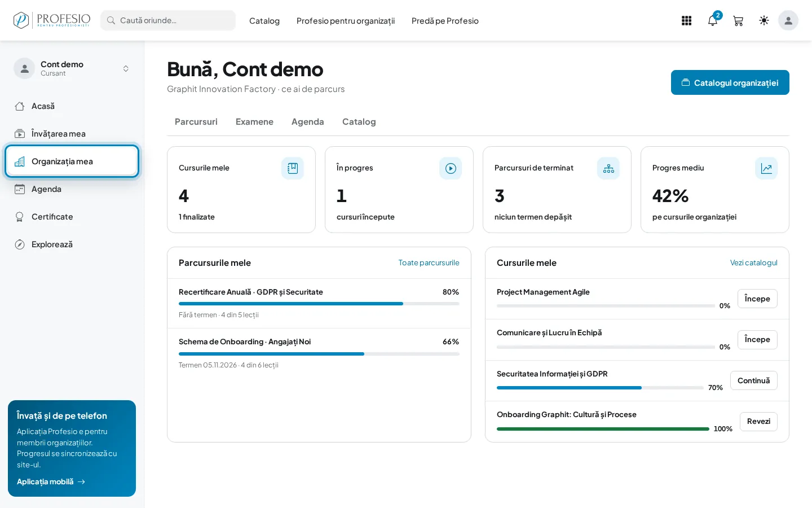
Task: Click the Aplicația mobilă link
Action: (x=51, y=481)
